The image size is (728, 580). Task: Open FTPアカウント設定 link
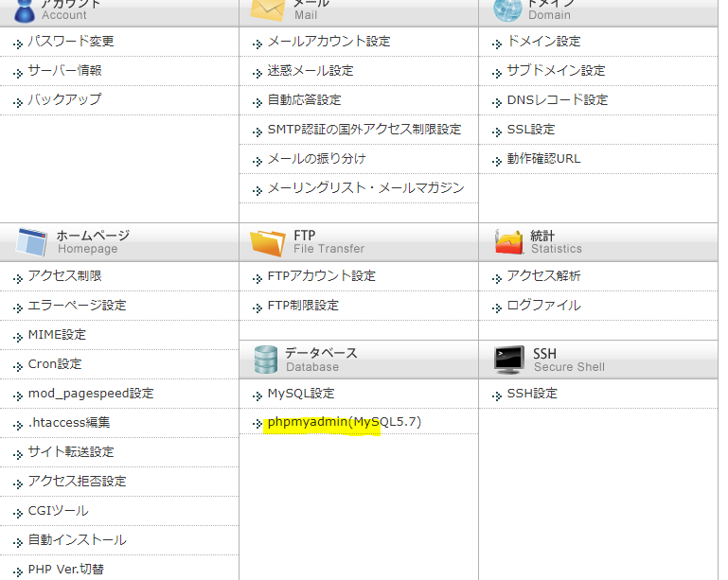[x=322, y=276]
